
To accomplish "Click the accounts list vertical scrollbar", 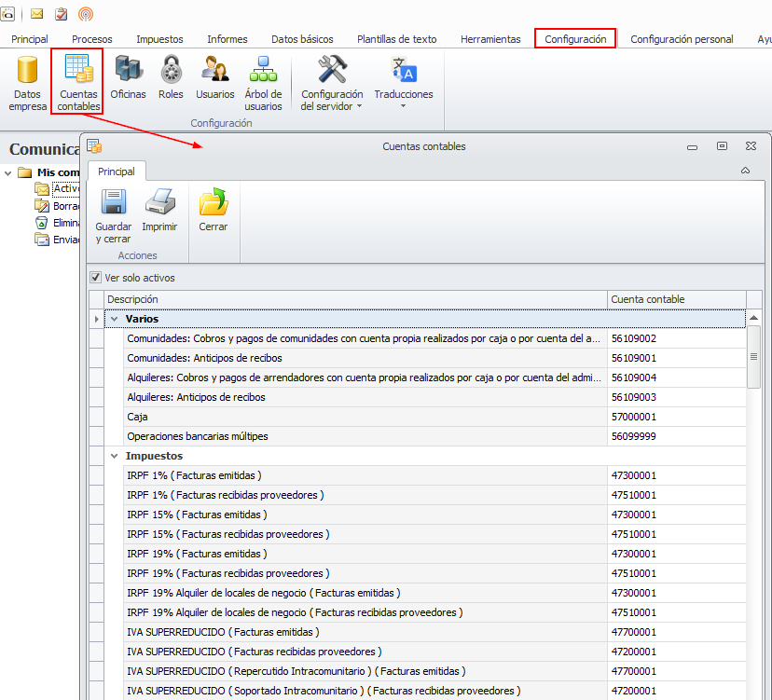I will point(754,357).
